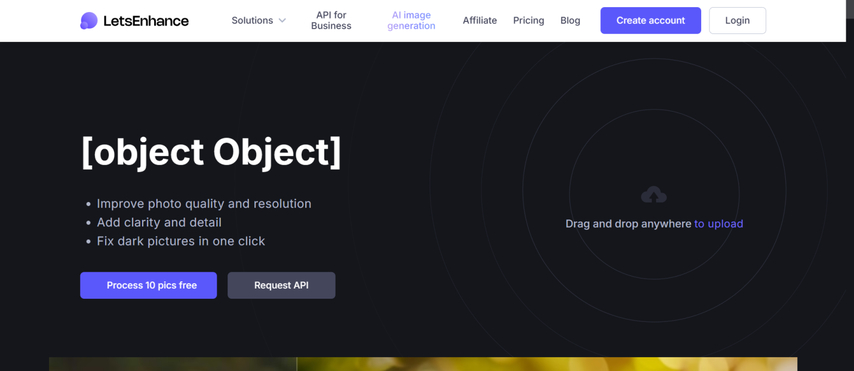The height and width of the screenshot is (371, 854).
Task: Click 'Add clarity and detail' text
Action: [x=159, y=222]
